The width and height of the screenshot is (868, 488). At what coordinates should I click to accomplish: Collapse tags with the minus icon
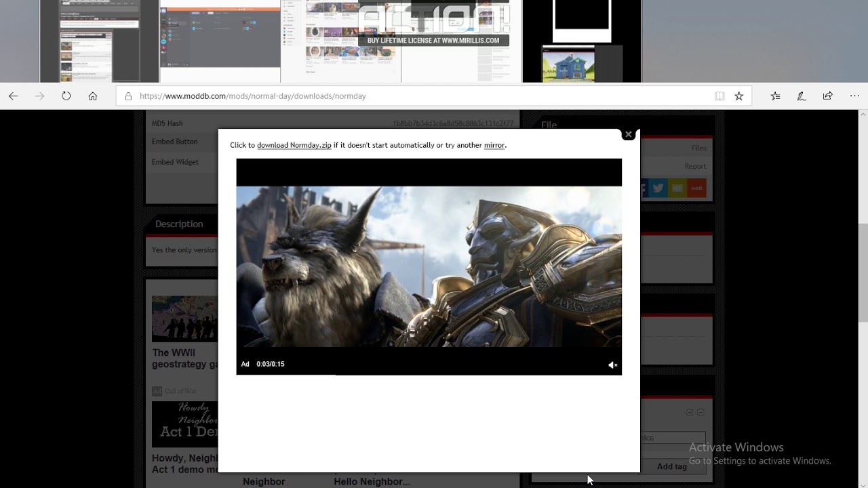[x=701, y=412]
